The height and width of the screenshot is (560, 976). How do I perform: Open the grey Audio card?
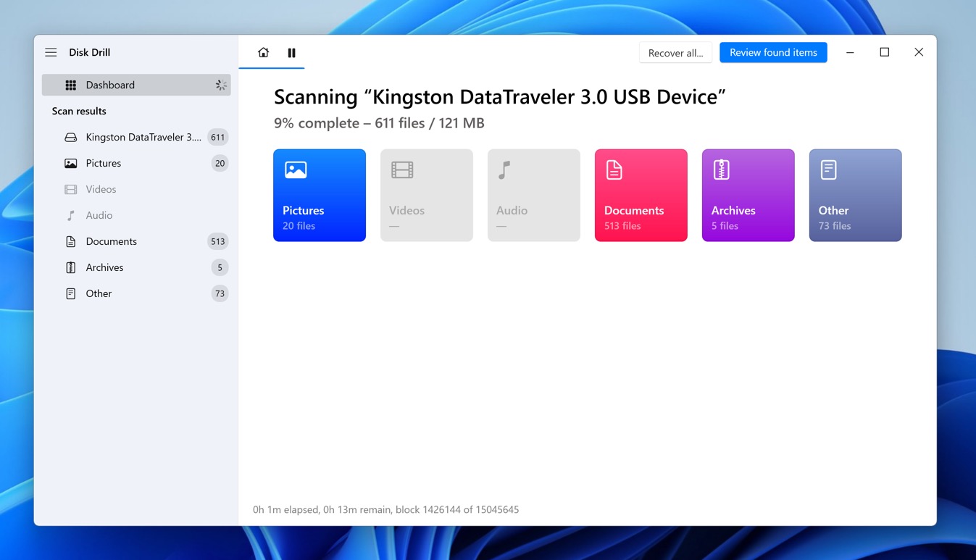pos(534,195)
